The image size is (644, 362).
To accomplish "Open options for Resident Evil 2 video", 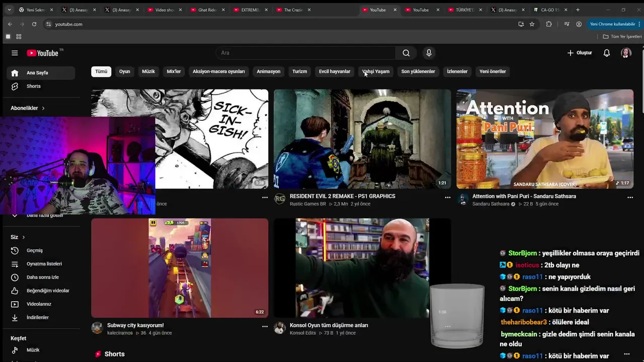I will (447, 198).
